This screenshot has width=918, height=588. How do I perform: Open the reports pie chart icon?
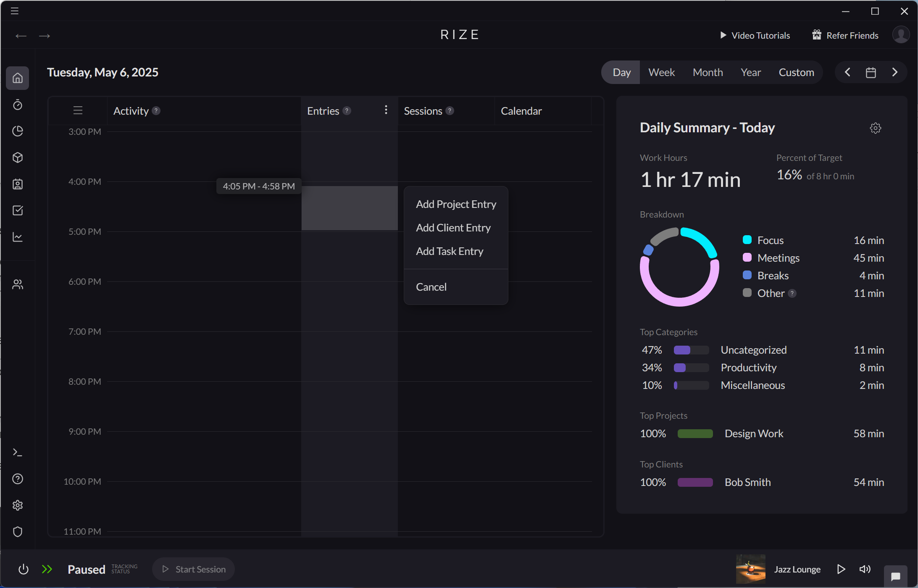coord(18,131)
